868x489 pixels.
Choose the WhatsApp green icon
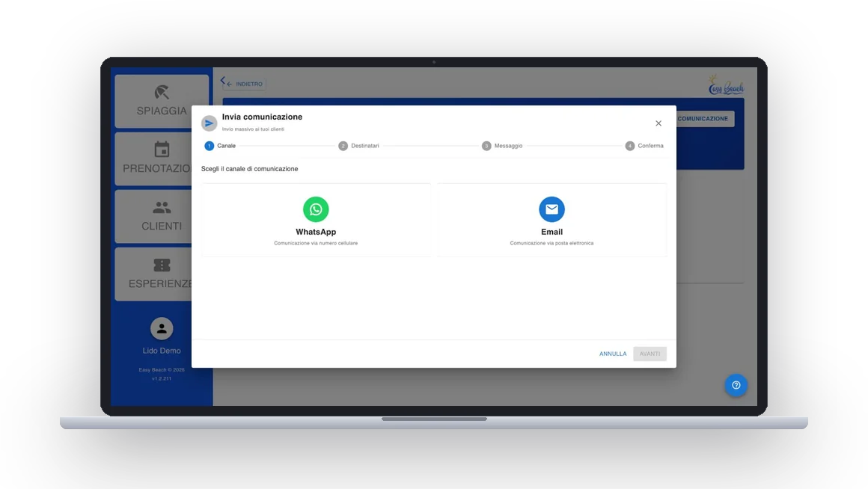(316, 209)
